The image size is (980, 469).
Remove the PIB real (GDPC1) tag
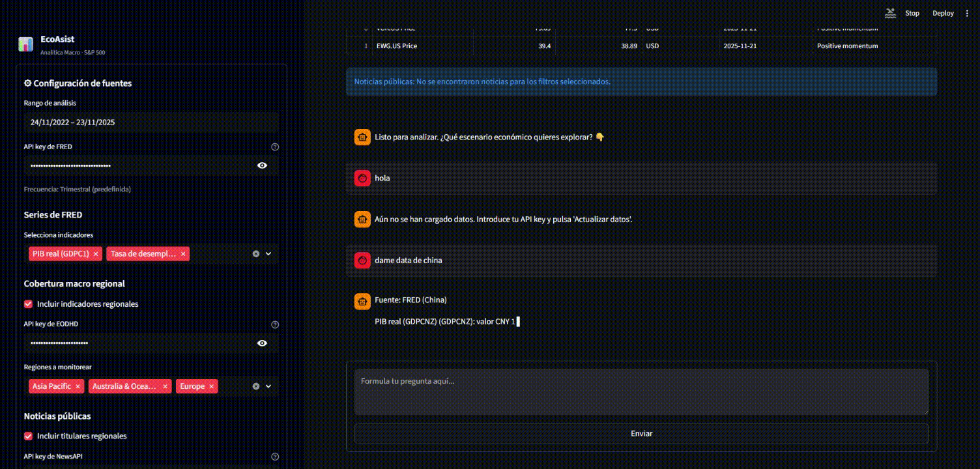96,254
